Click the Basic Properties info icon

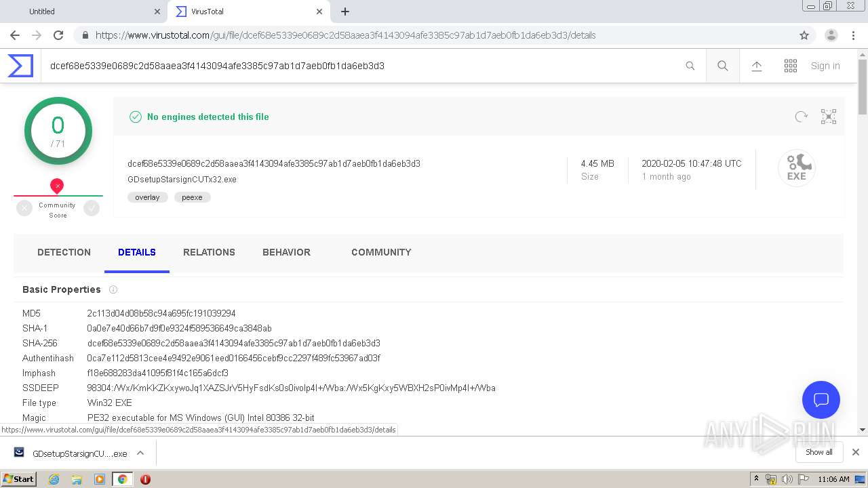pos(113,289)
